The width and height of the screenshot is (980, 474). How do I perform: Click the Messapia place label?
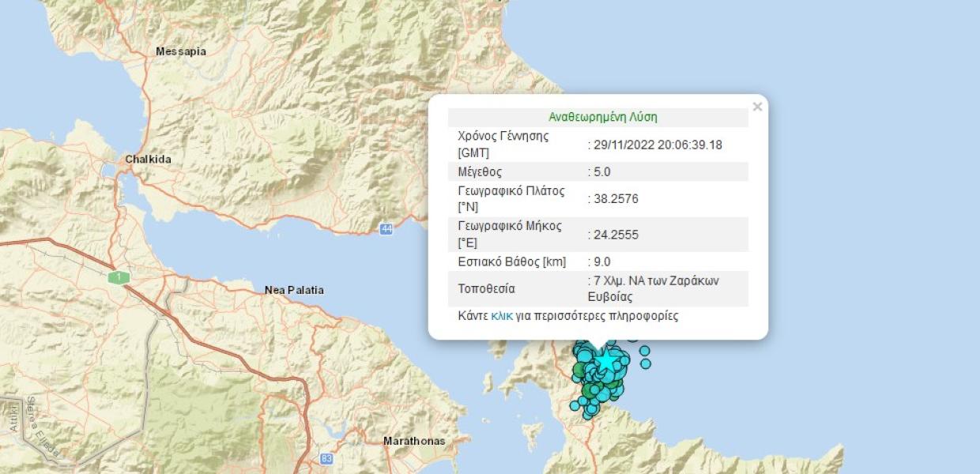[181, 51]
